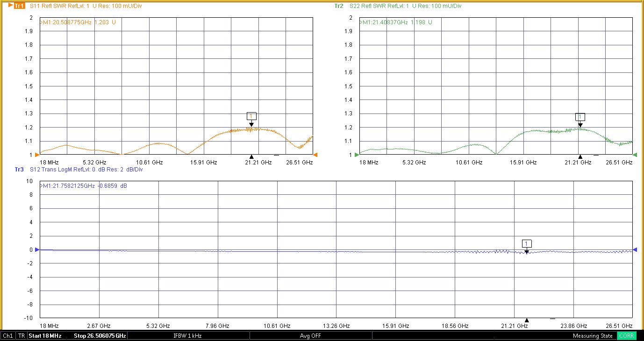This screenshot has width=644, height=341.
Task: Click the S22 Refl SWR trace header
Action: point(405,6)
